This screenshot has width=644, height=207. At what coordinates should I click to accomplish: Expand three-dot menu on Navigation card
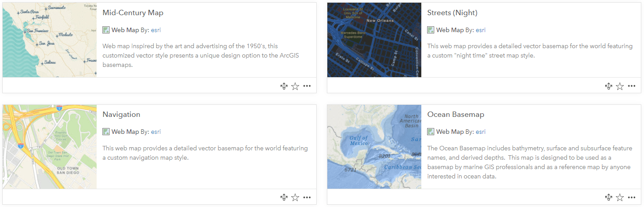(307, 197)
